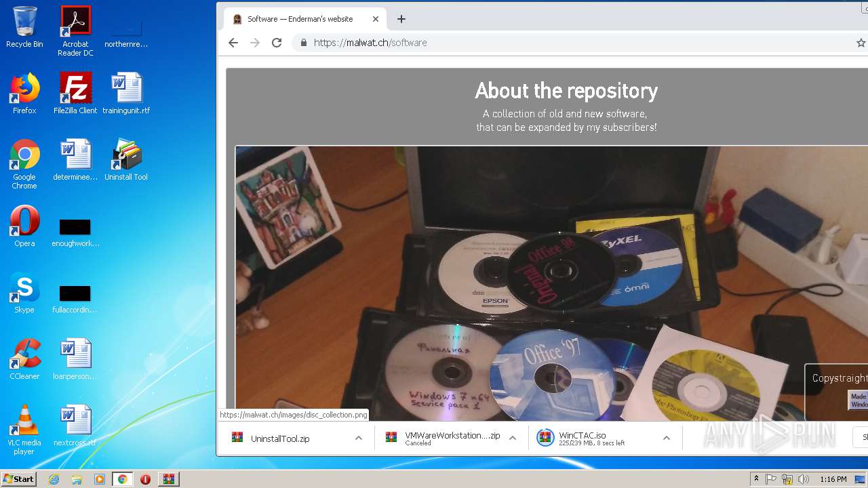Open the determinee... Word document
The width and height of the screenshot is (868, 488).
[x=75, y=160]
